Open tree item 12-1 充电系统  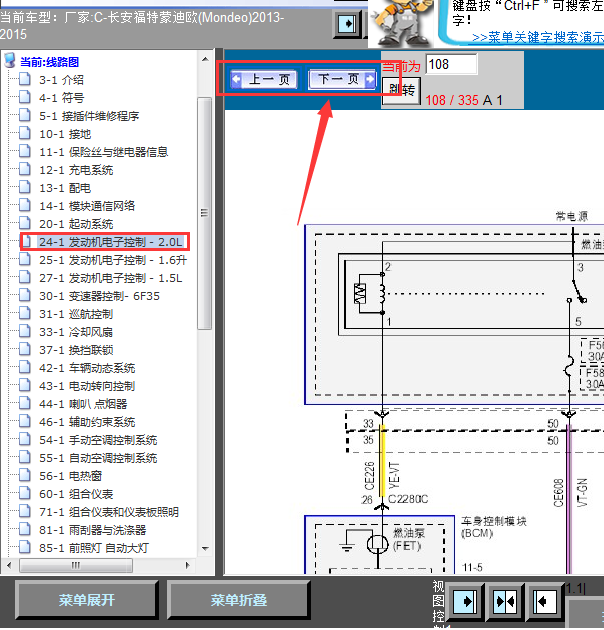point(76,170)
